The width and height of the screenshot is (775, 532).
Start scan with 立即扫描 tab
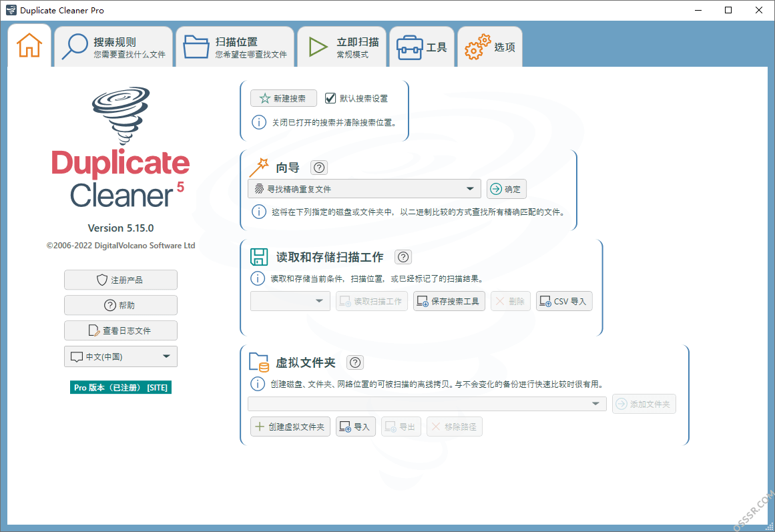(x=342, y=47)
